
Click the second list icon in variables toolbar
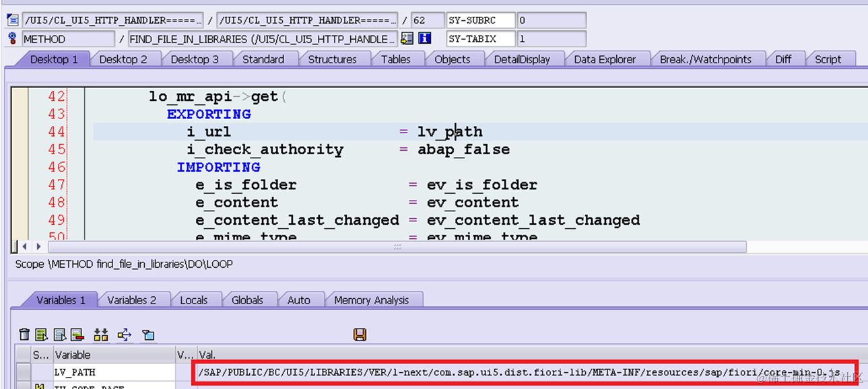coord(60,334)
